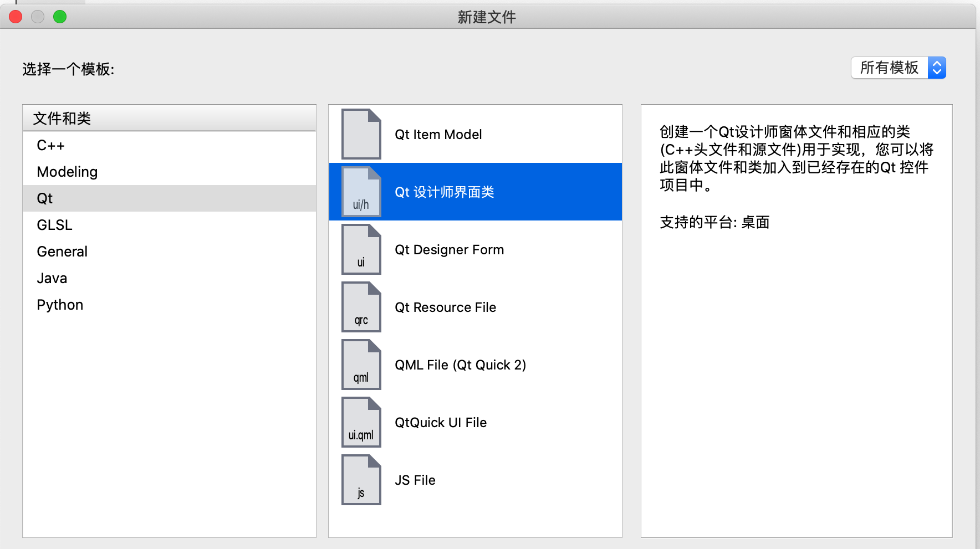Click the ui file icon for Qt Designer Form

coord(361,249)
